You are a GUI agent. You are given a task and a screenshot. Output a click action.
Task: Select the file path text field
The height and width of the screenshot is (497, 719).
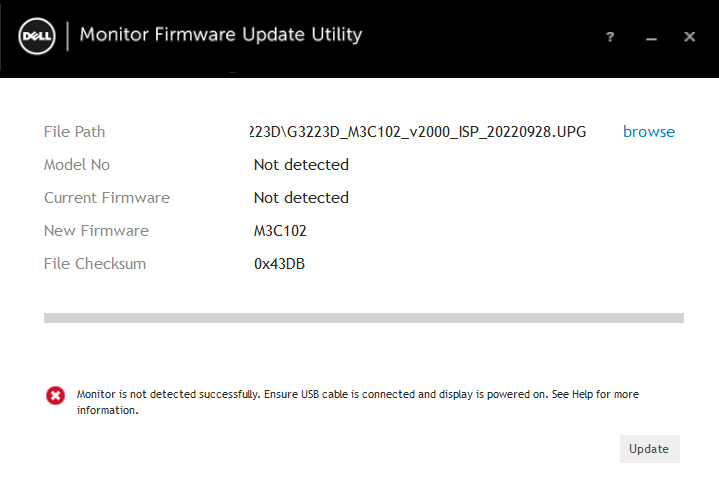tap(418, 132)
